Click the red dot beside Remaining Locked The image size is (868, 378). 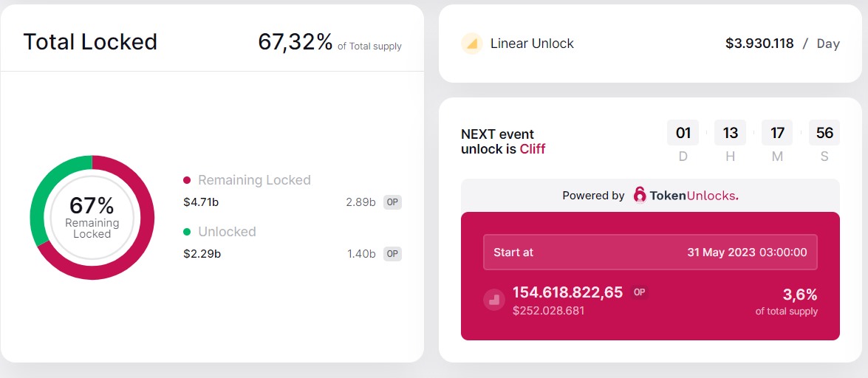[187, 180]
